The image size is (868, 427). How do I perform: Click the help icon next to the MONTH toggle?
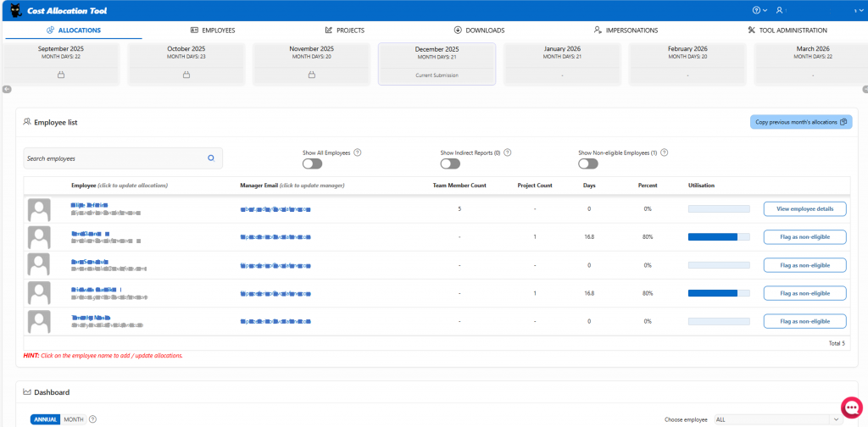pos(92,419)
